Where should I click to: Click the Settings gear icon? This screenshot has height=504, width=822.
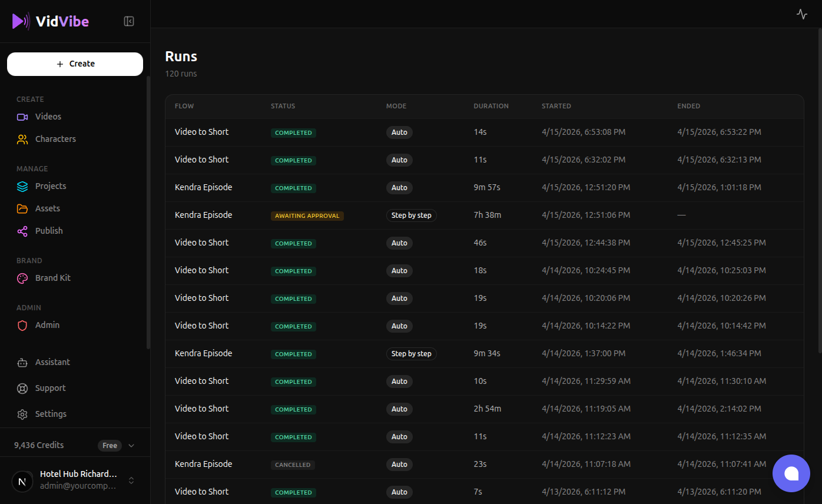tap(22, 414)
